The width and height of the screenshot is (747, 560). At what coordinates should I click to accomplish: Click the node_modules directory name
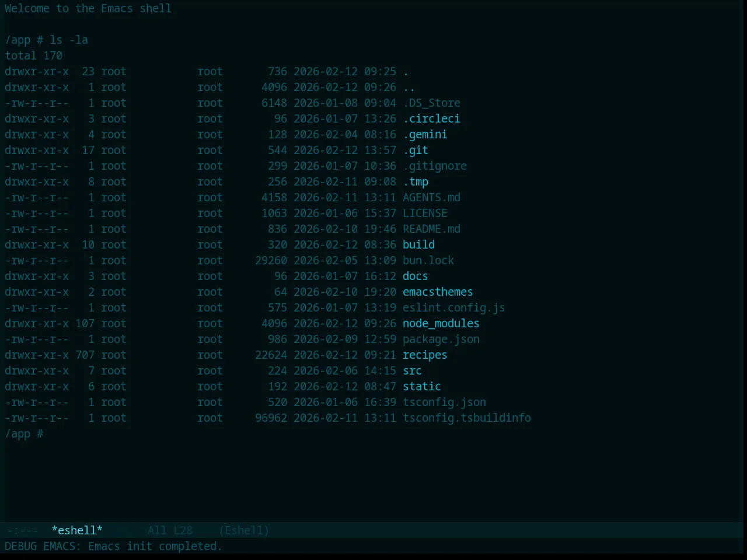point(441,323)
